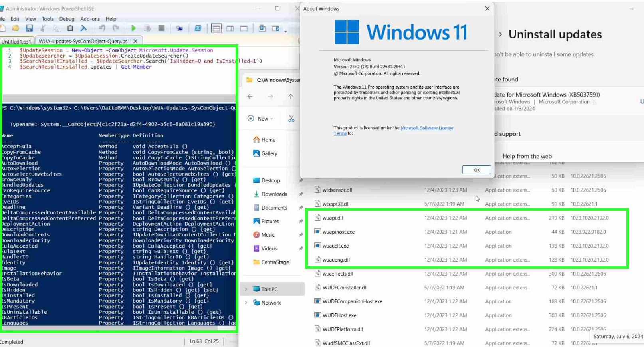
Task: Switch to the Untitled1.ps1 script tab
Action: tap(16, 41)
